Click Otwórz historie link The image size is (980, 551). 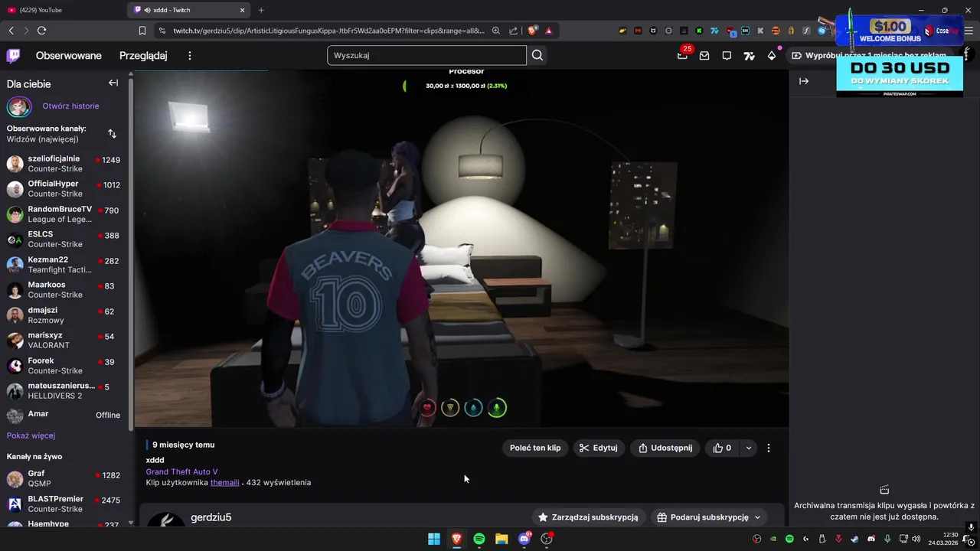[70, 106]
